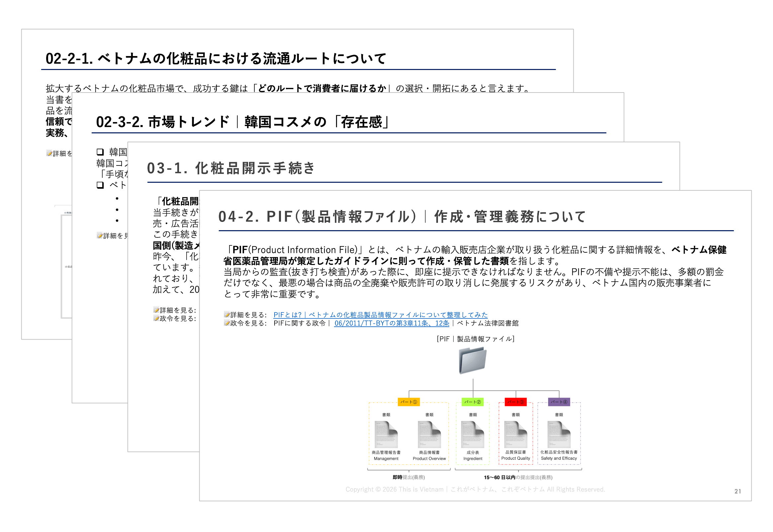Click the PIF folder icon
Viewport: 773px width, 532px height.
click(x=473, y=360)
